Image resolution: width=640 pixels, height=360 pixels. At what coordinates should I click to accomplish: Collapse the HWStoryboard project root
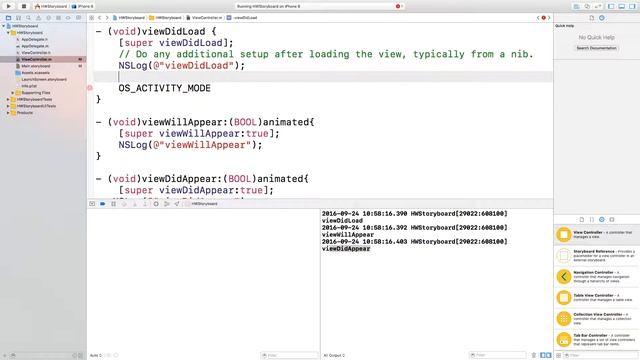click(x=4, y=26)
